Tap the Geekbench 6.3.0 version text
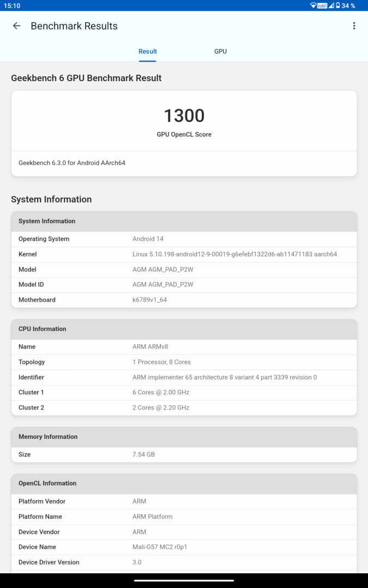This screenshot has height=588, width=368. [x=72, y=163]
